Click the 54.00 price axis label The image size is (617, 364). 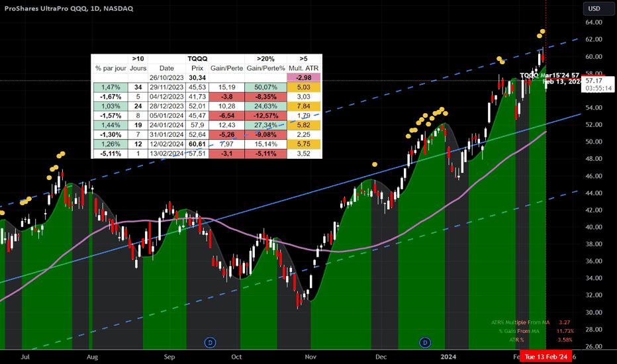[x=594, y=107]
